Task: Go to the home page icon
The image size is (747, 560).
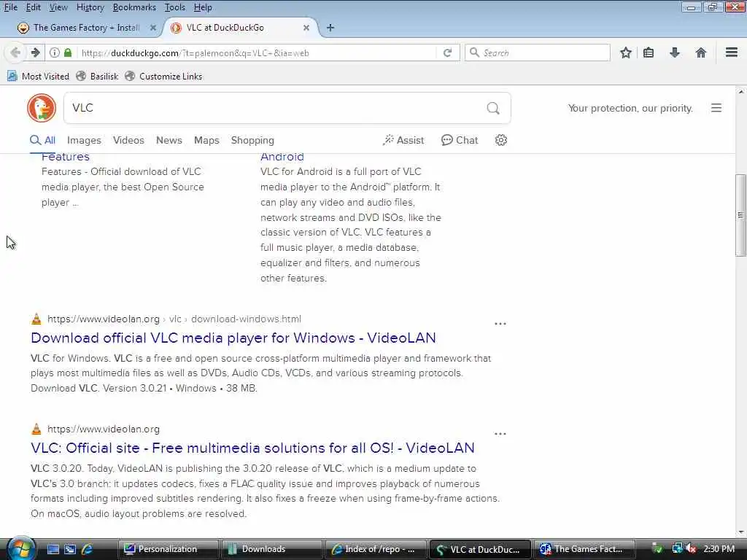Action: coord(701,52)
